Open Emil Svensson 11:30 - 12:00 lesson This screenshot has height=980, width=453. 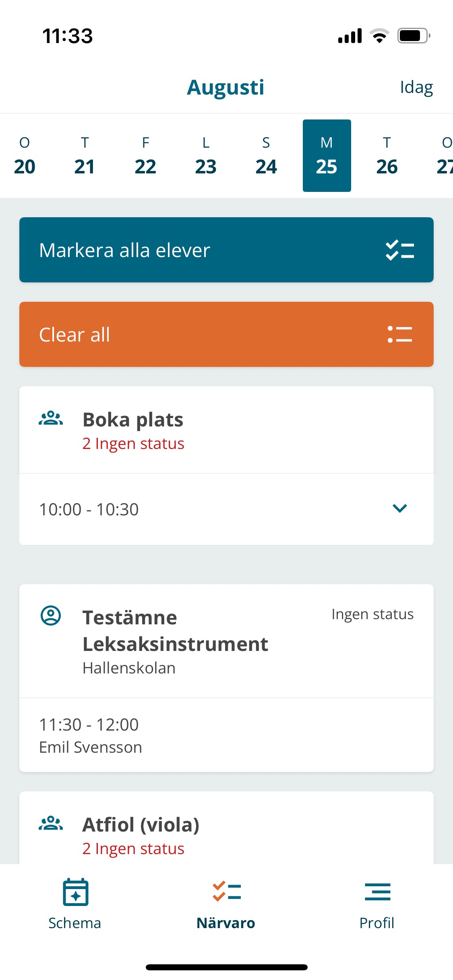225,735
